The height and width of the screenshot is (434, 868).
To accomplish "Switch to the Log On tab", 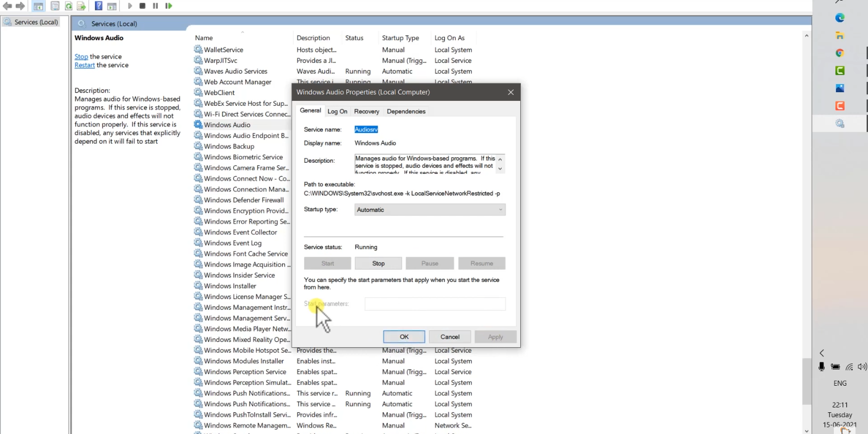I will (x=337, y=111).
